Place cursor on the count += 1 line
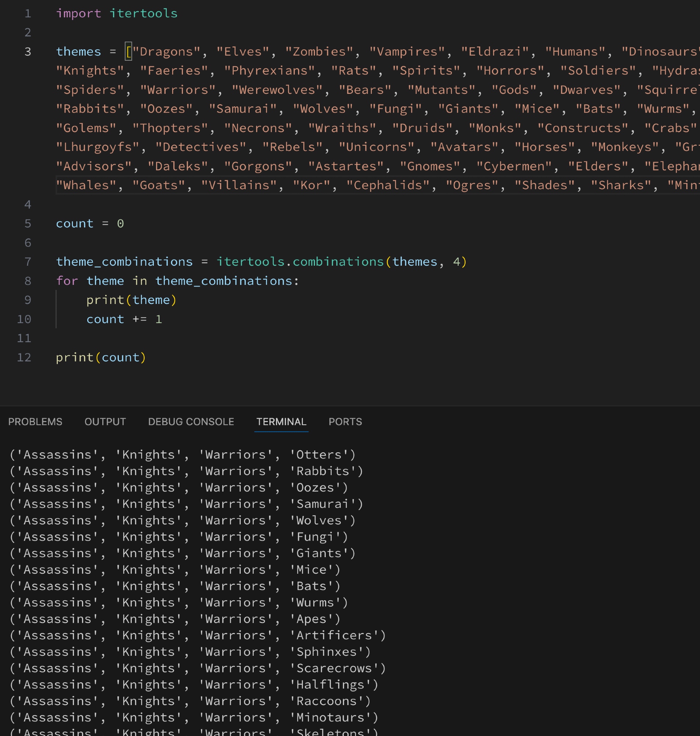 coord(124,319)
